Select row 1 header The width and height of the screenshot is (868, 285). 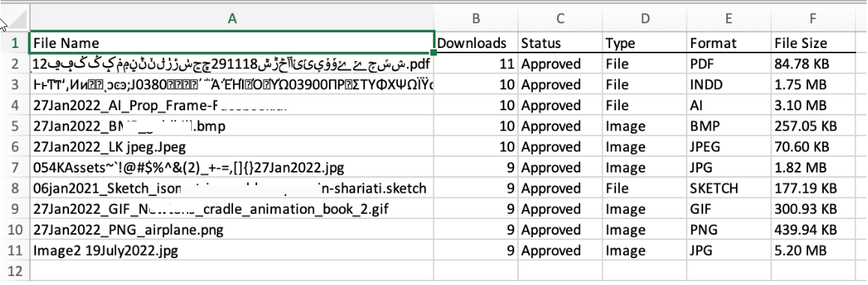14,43
